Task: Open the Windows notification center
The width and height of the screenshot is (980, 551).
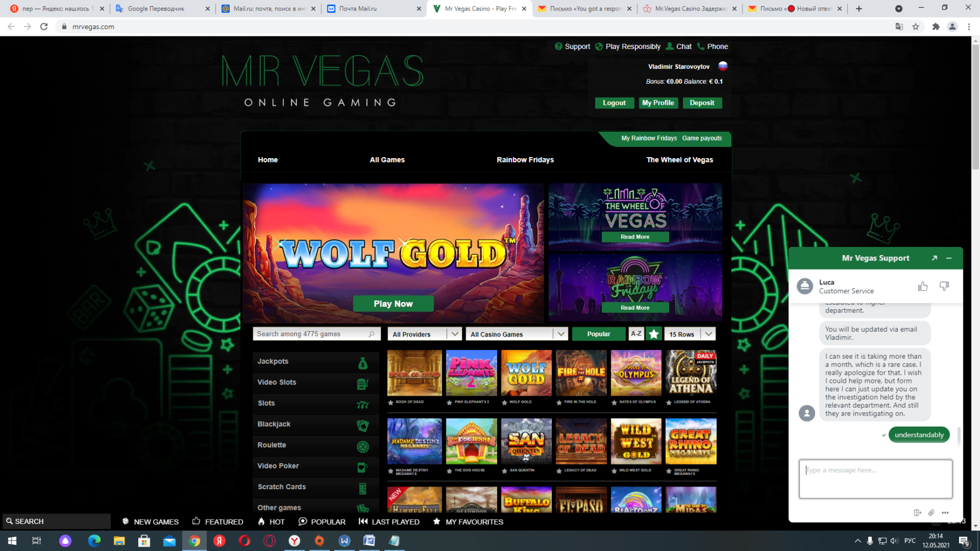Action: [x=963, y=541]
